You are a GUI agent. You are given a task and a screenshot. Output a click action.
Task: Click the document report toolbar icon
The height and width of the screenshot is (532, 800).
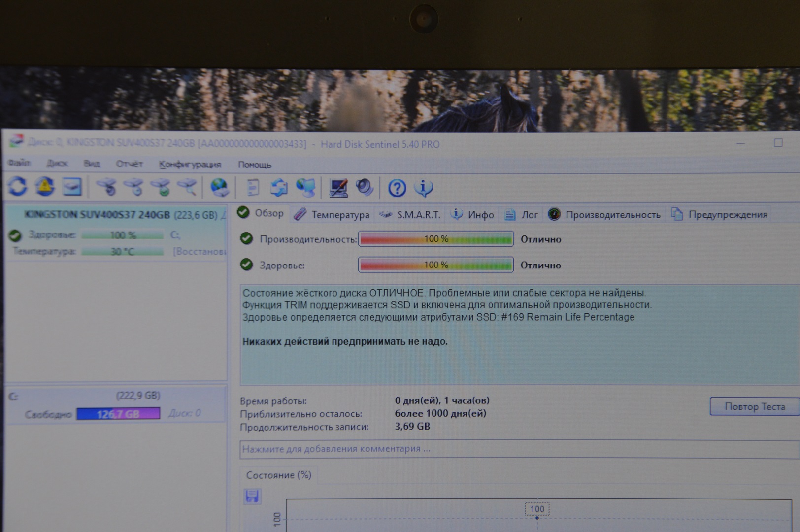coord(252,187)
